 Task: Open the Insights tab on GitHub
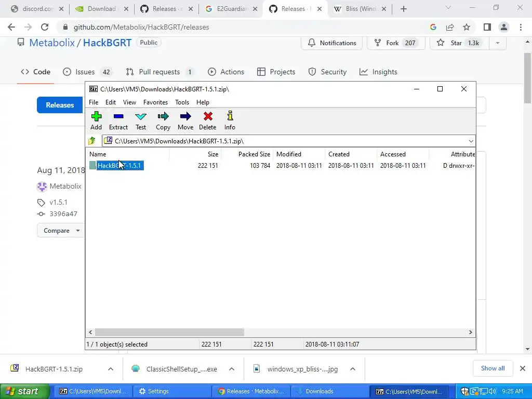(x=378, y=72)
